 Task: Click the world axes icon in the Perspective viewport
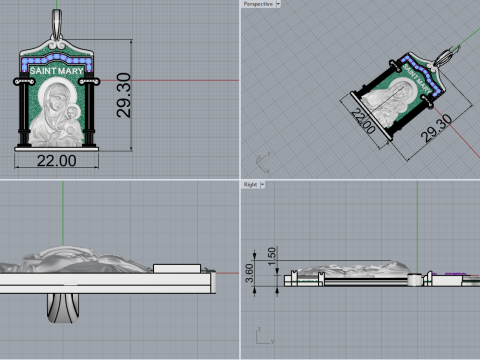[x=263, y=162]
